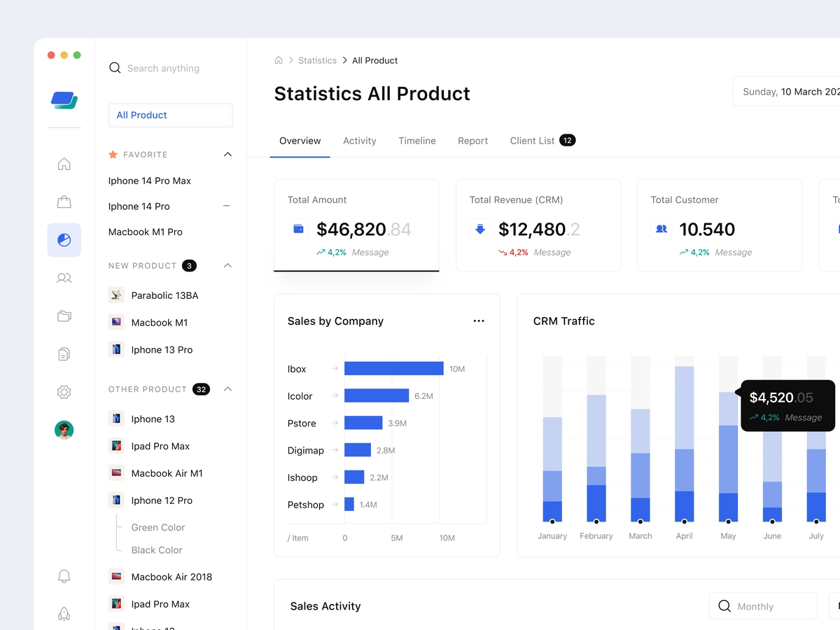Switch to the Activity tab
The height and width of the screenshot is (630, 840).
[359, 141]
